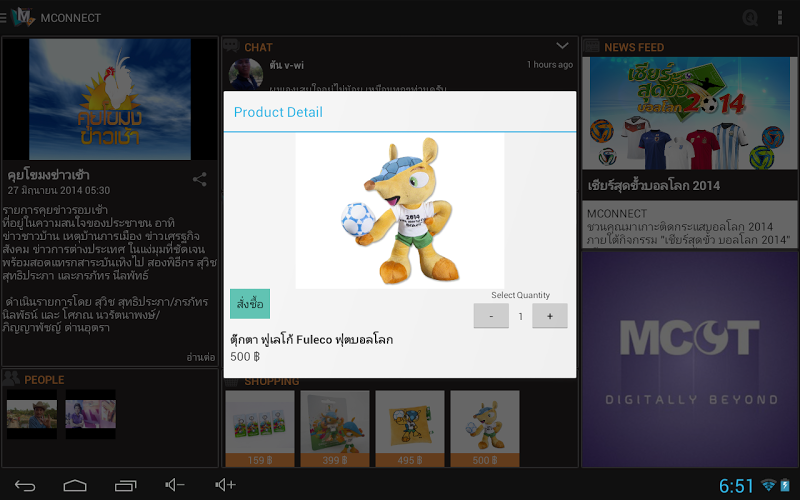800x500 pixels.
Task: Open the navigation drawer hamburger icon
Action: (3, 18)
